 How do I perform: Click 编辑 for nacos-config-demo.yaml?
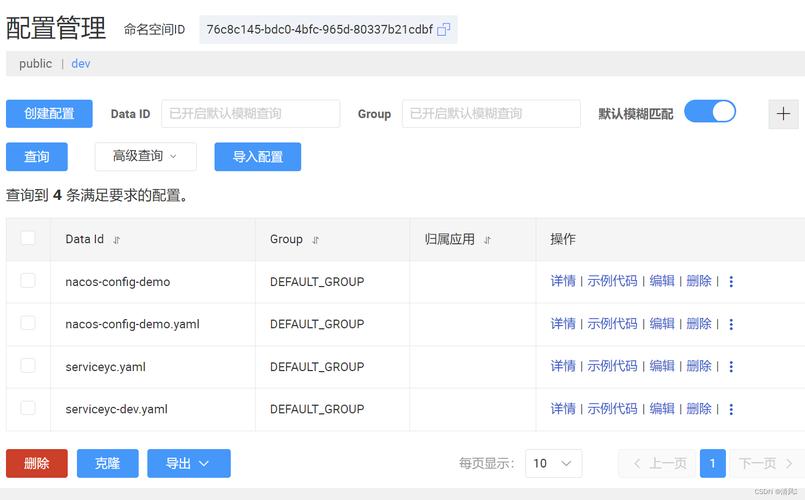pyautogui.click(x=662, y=324)
